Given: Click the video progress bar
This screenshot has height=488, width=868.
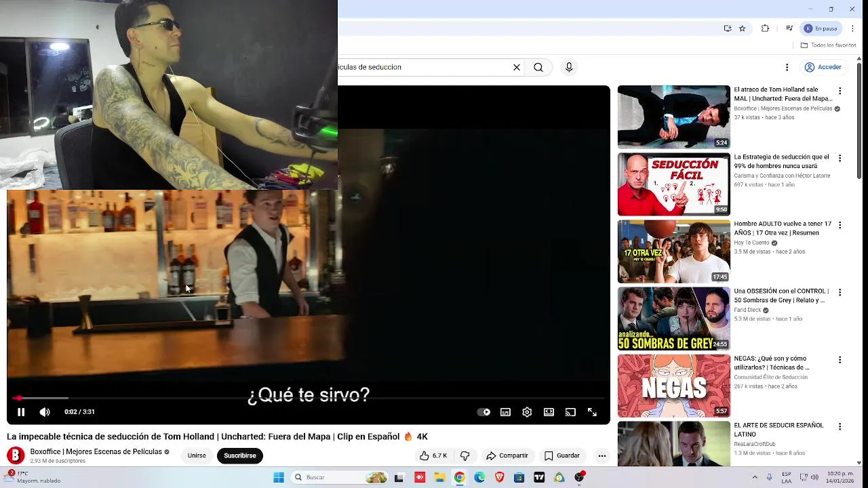Looking at the screenshot, I should 309,398.
